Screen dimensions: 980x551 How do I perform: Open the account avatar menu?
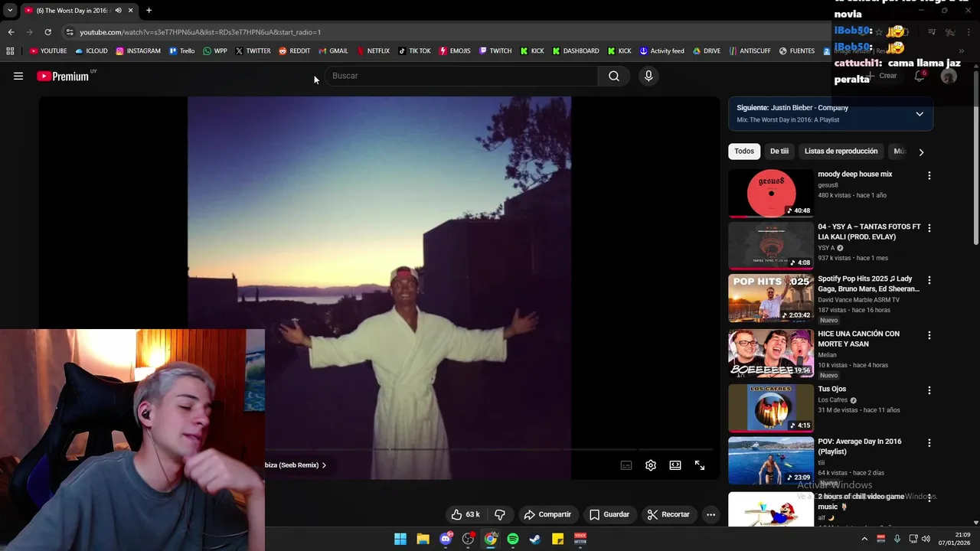coord(949,76)
